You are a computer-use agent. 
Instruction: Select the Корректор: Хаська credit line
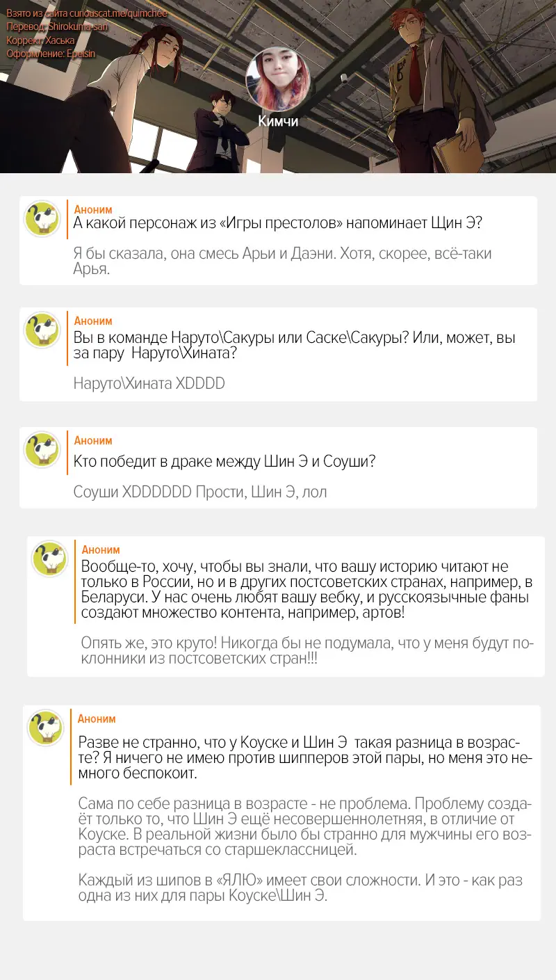(40, 40)
